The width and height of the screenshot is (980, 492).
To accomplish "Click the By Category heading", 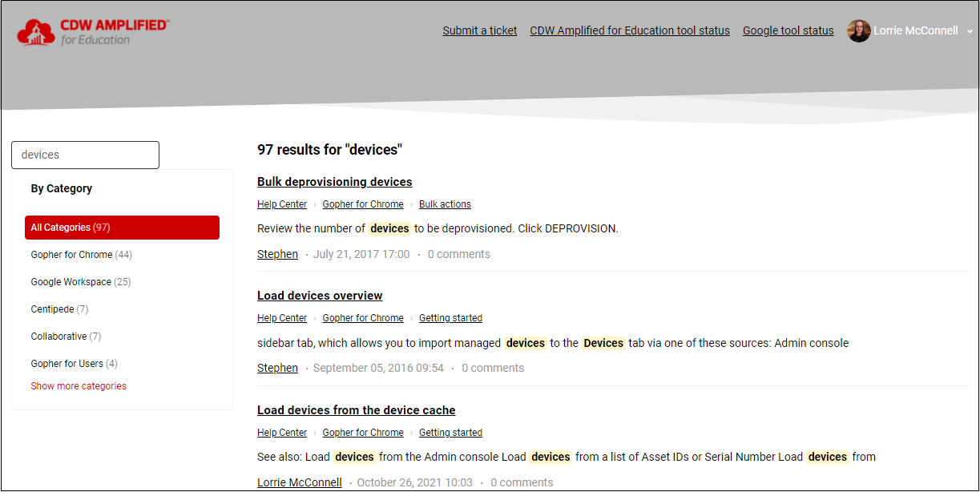I will 62,188.
